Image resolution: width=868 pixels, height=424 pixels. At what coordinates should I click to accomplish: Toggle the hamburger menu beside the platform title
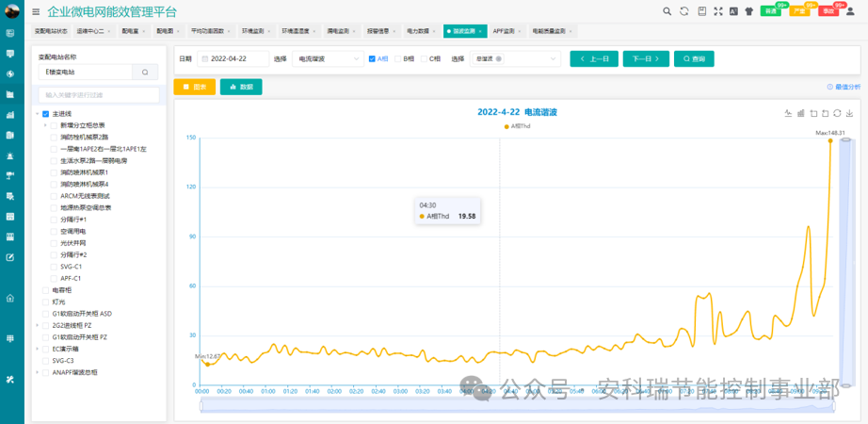[36, 11]
